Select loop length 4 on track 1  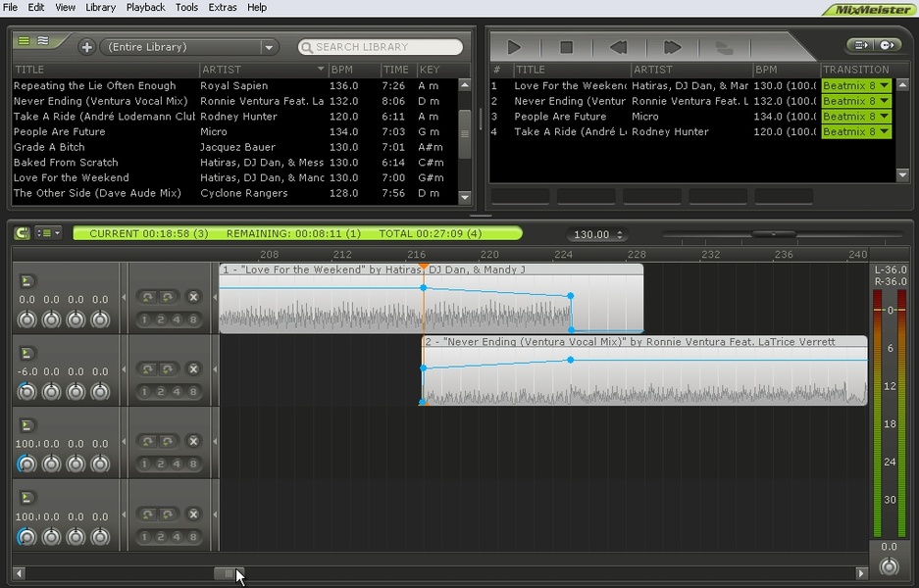coord(177,319)
